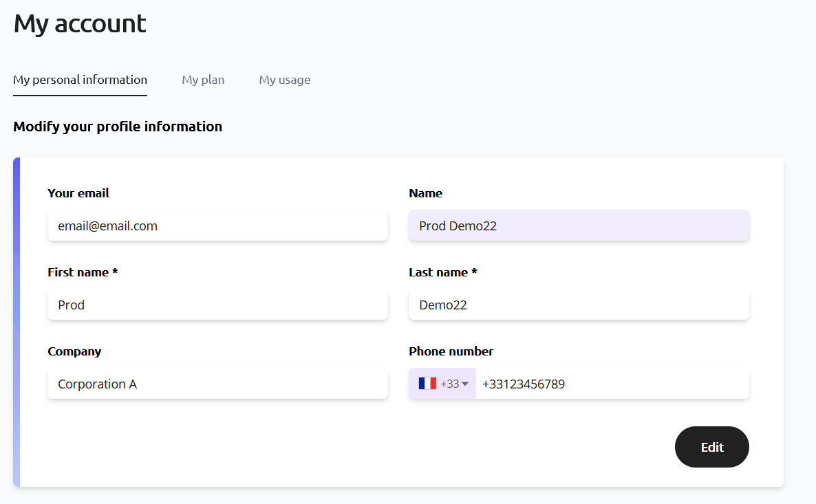The height and width of the screenshot is (504, 816).
Task: Click the email field containing email@email.com
Action: [x=217, y=226]
